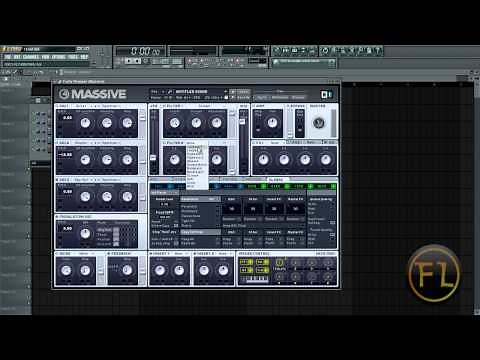Click the Filter 1 Cutoff knob

[175, 123]
